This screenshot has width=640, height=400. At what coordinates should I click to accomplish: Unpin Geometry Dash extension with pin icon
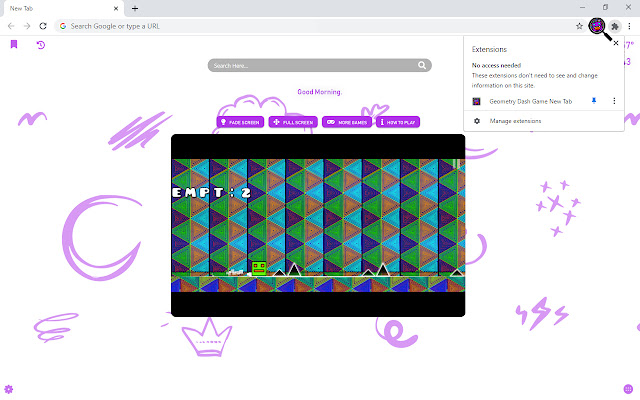coord(594,101)
